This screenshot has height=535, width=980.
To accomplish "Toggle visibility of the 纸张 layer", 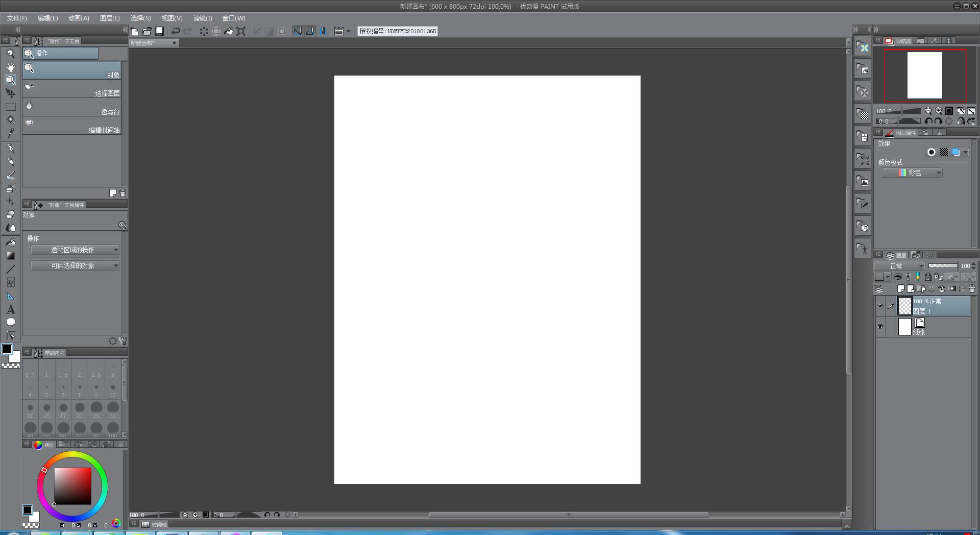I will [880, 327].
